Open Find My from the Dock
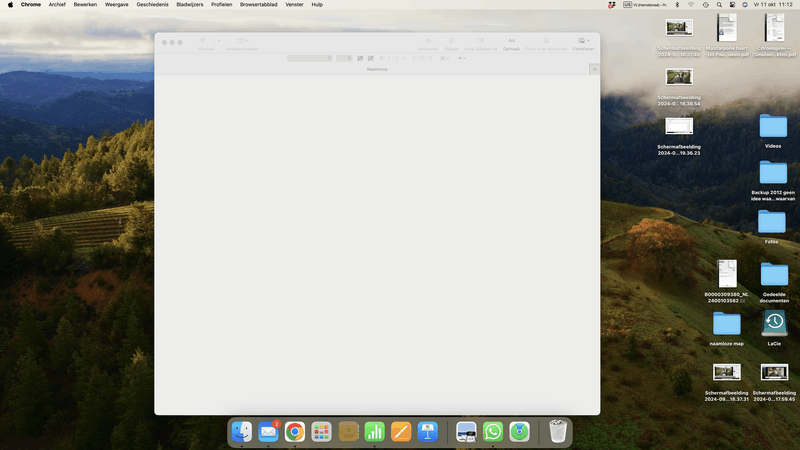Viewport: 800px width, 450px height. pos(519,432)
